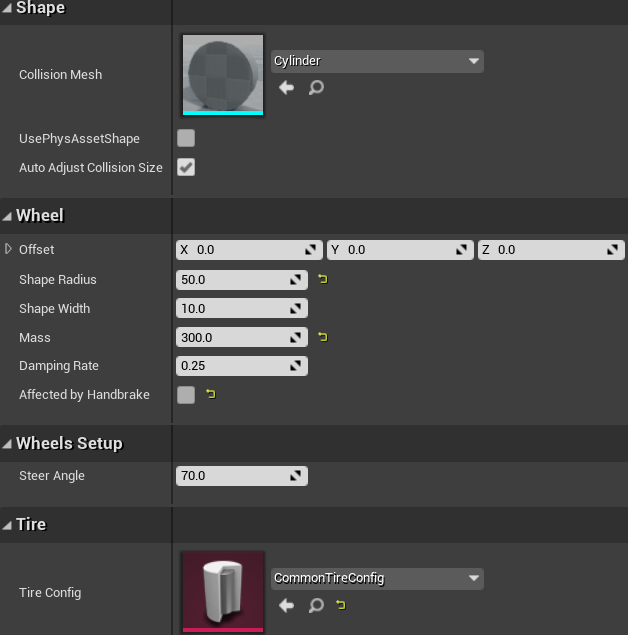The height and width of the screenshot is (635, 628).
Task: Reset Affected by Handbrake to default
Action: (211, 394)
